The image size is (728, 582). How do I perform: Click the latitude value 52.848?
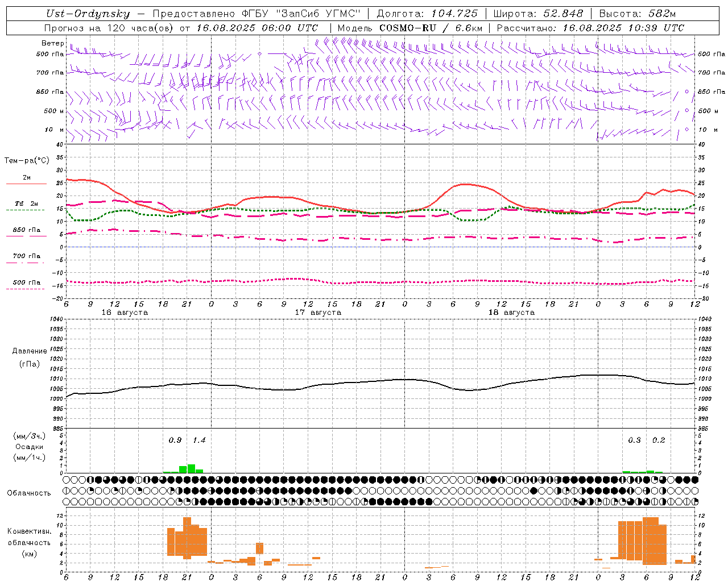click(563, 14)
